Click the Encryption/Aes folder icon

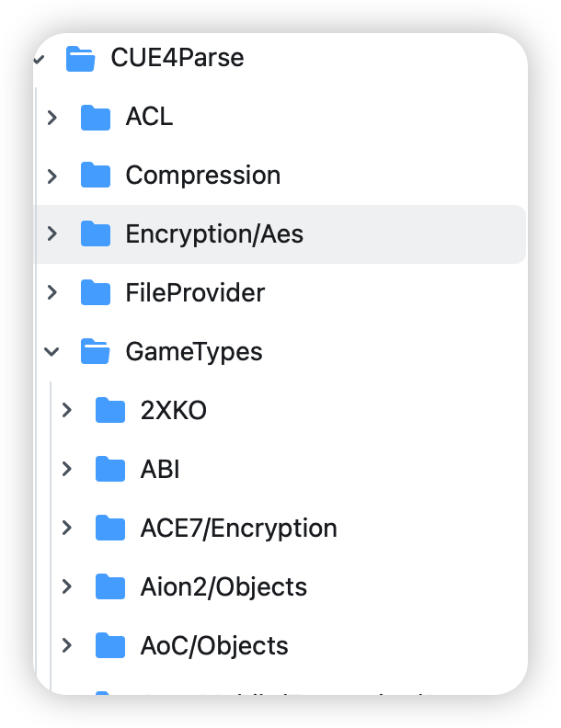(x=95, y=234)
